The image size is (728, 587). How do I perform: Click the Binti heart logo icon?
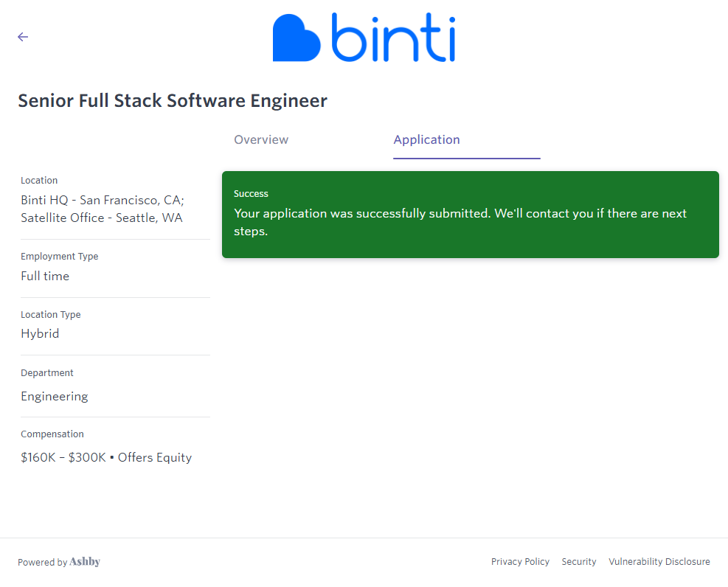297,39
